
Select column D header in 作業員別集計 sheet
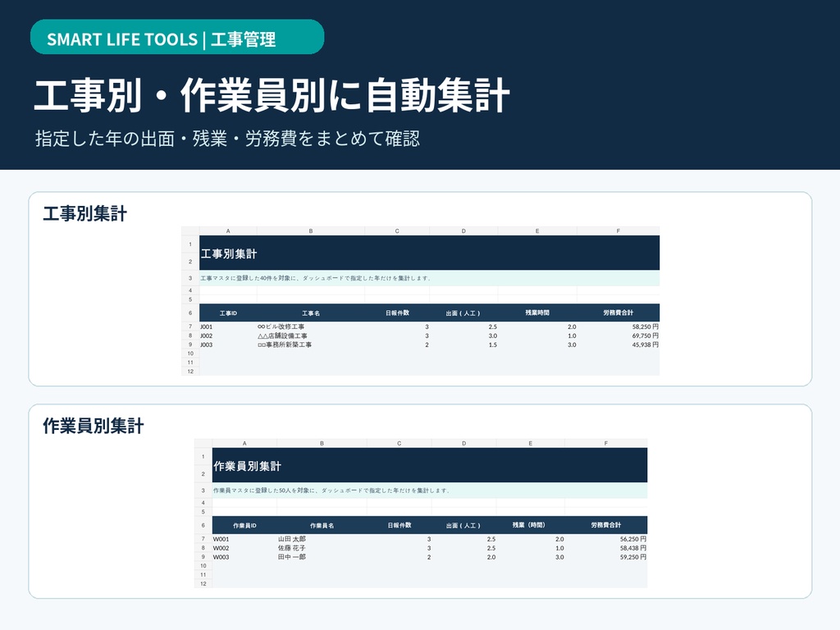click(464, 444)
